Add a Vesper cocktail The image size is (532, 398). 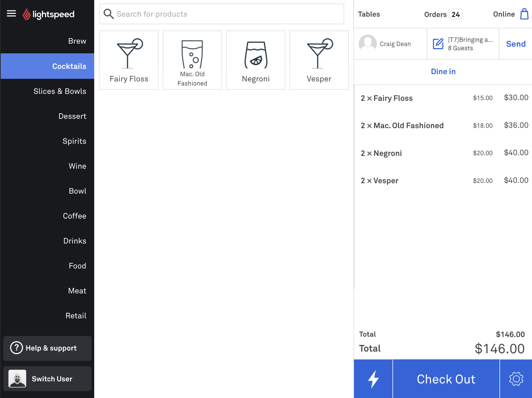(319, 60)
